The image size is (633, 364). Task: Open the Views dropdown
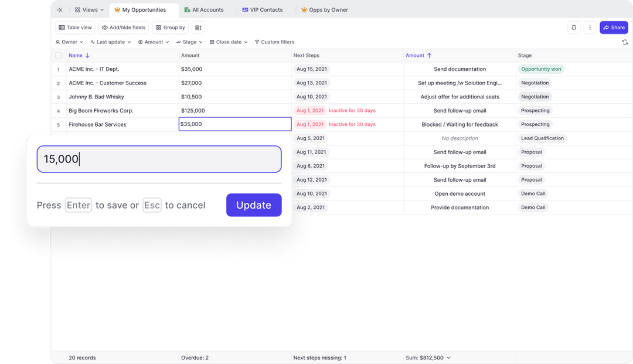coord(89,9)
